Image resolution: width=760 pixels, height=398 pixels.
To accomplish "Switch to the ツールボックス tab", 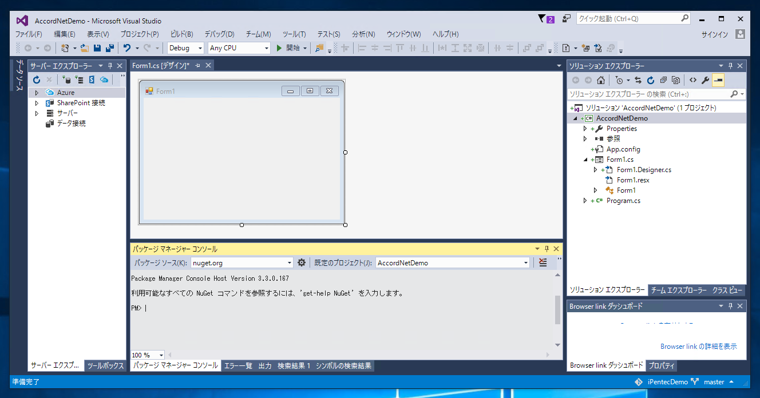I will click(105, 366).
